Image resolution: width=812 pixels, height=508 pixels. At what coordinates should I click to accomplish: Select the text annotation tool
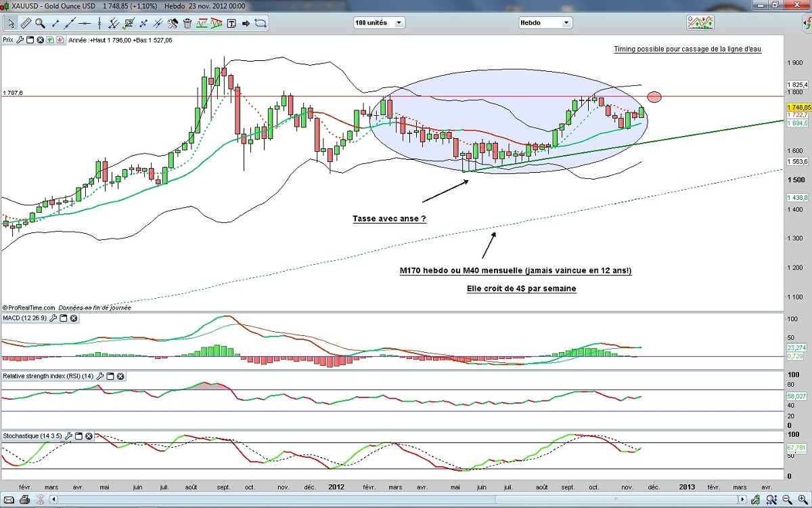tap(231, 23)
